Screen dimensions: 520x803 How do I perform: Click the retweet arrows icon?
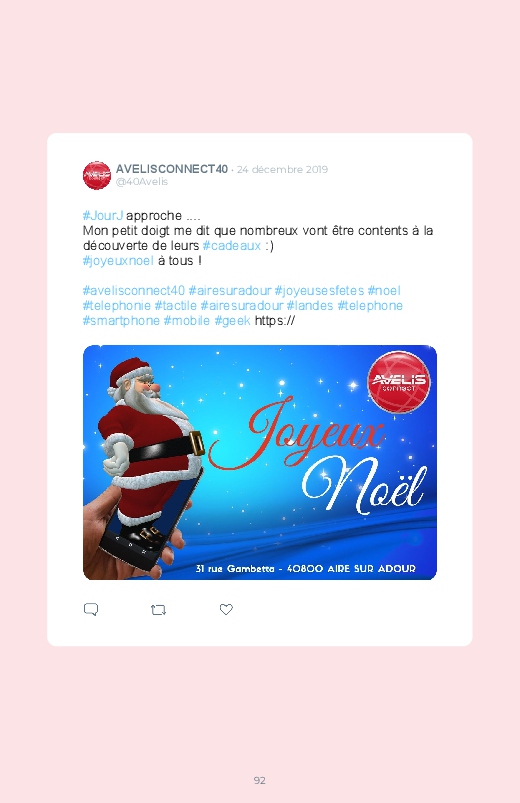[158, 610]
